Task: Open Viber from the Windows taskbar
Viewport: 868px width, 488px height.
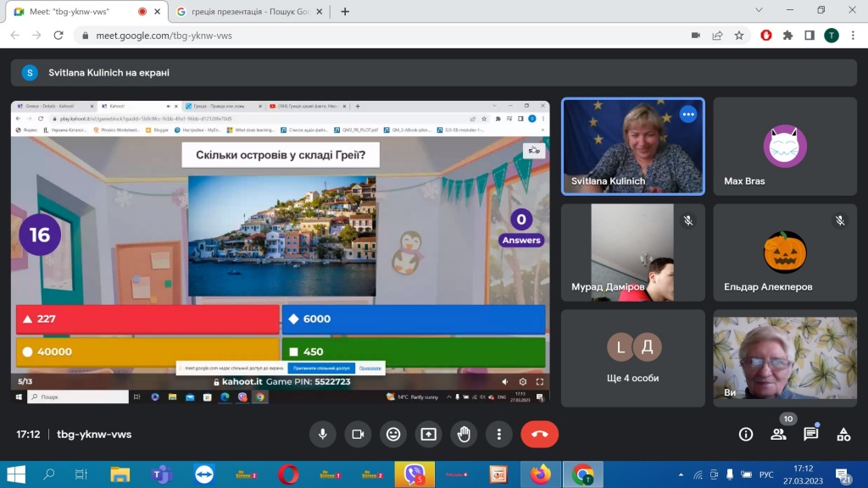Action: [414, 474]
